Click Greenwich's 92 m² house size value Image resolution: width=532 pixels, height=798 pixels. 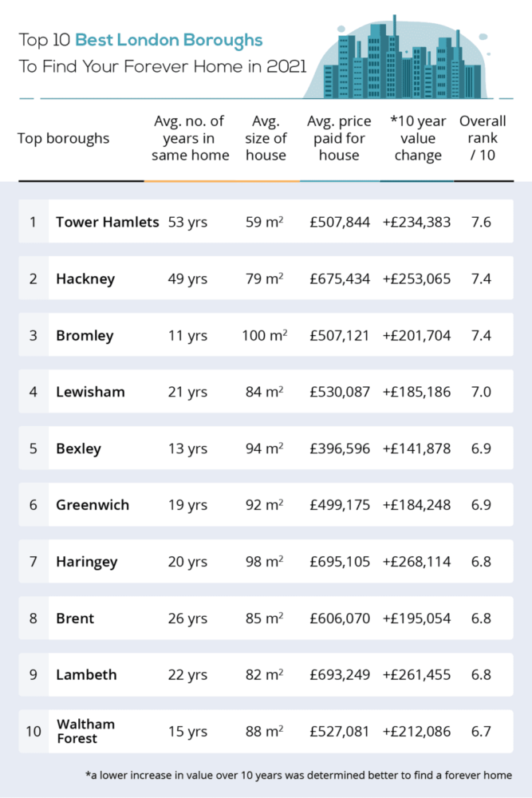point(265,505)
